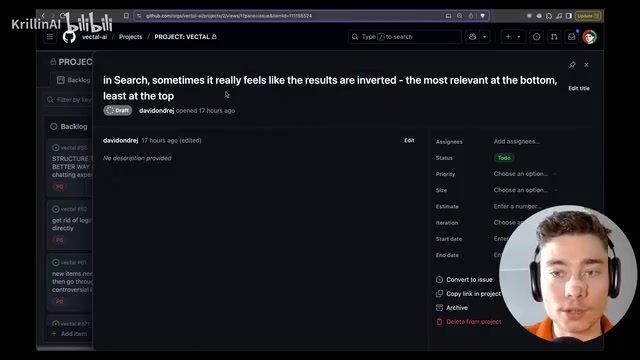Click the Backlog column header

pos(69,127)
